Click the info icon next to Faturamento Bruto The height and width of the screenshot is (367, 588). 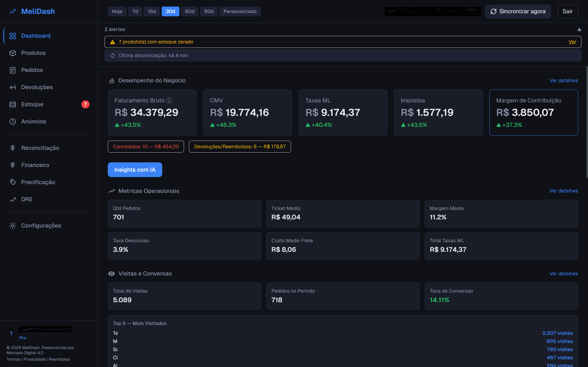coord(169,100)
